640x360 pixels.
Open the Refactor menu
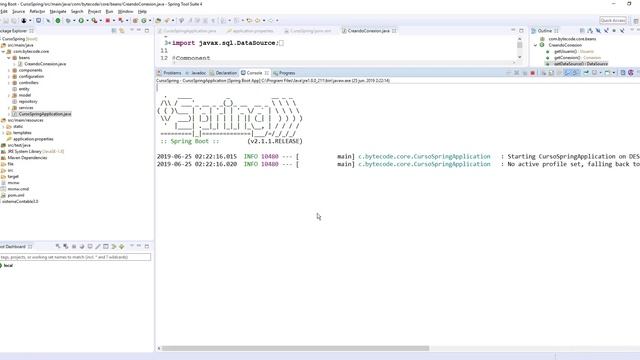tap(37, 11)
